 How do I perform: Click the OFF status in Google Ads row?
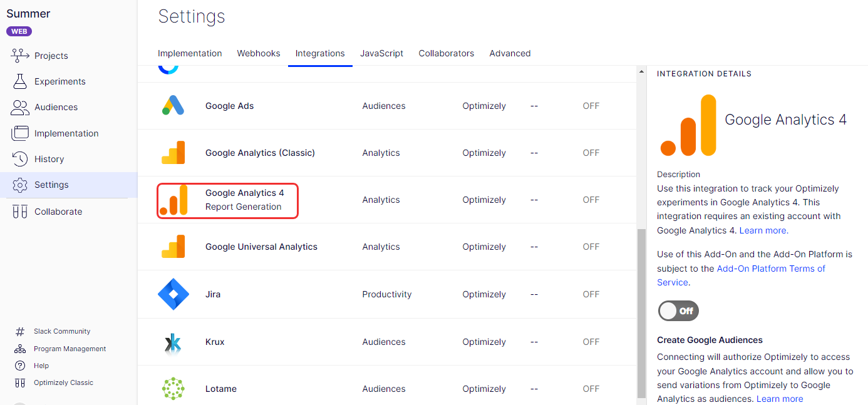click(591, 106)
